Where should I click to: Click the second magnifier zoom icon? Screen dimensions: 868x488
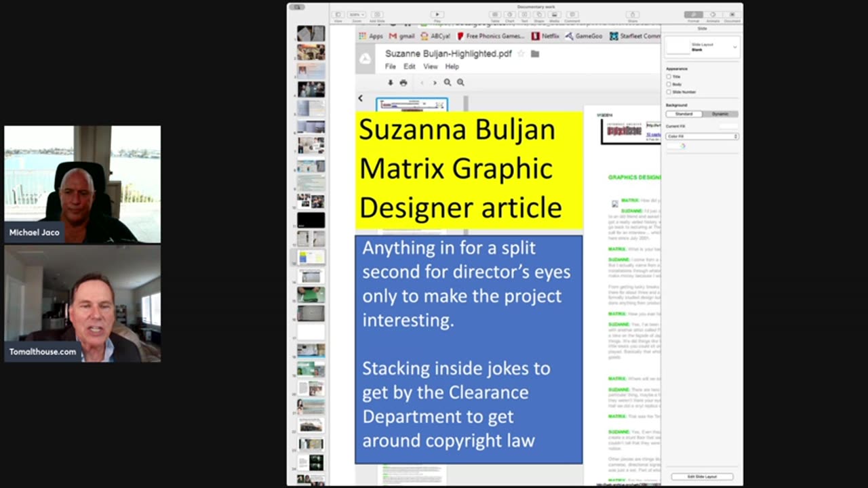[460, 83]
